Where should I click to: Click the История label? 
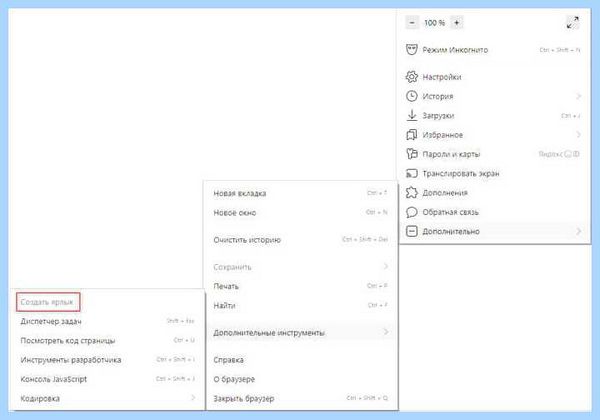tap(438, 96)
